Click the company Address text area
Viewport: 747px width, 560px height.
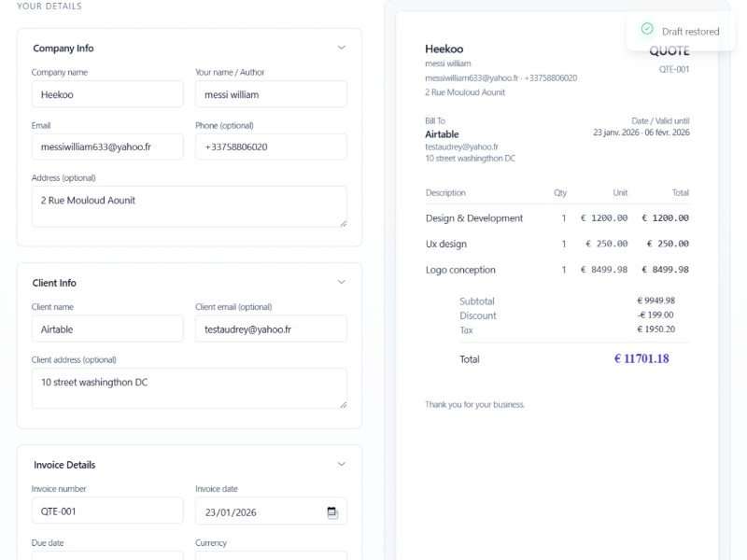coord(187,206)
